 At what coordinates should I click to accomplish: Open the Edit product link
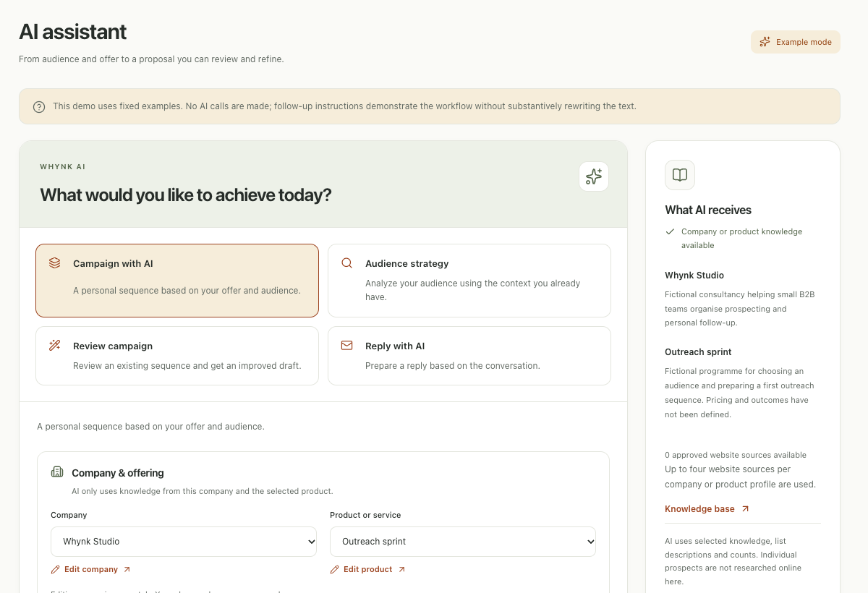[368, 570]
